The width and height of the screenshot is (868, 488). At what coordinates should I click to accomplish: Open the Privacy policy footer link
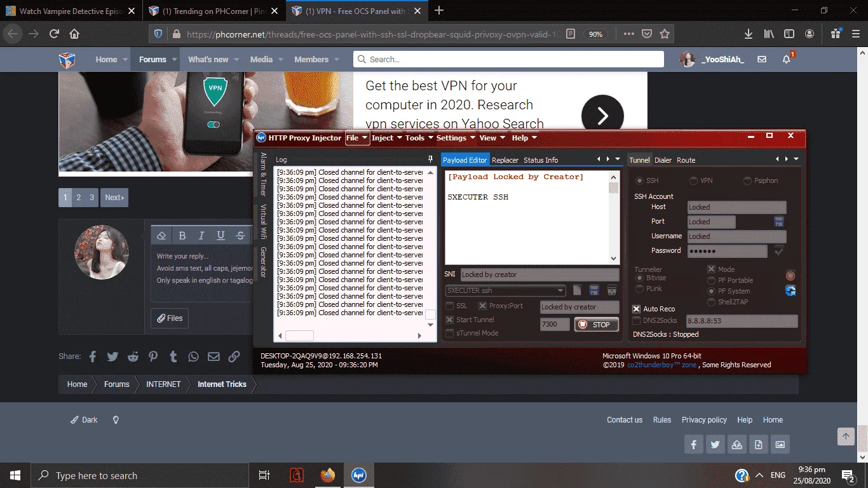(704, 420)
